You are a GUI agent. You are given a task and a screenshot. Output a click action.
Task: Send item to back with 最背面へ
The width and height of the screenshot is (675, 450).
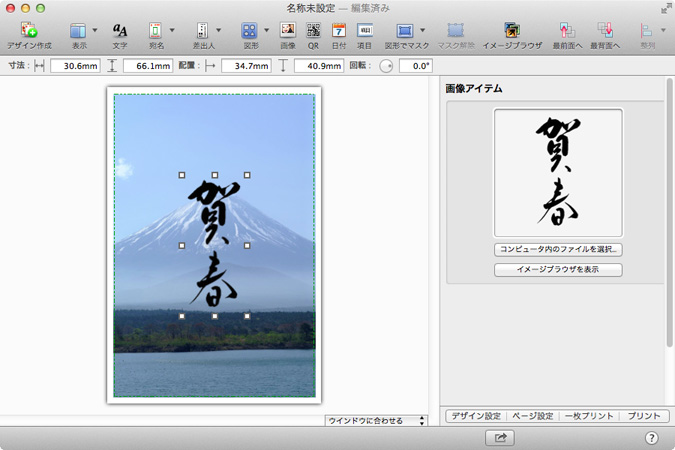pyautogui.click(x=605, y=31)
